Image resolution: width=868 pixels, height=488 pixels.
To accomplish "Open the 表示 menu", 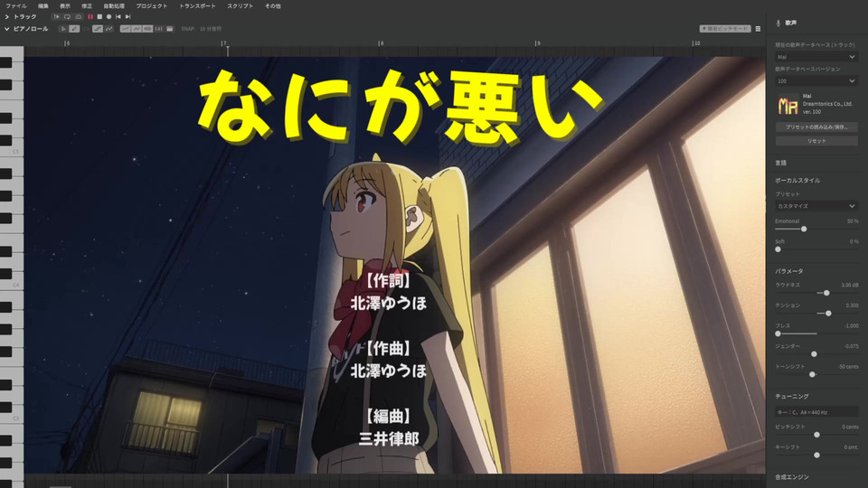I will 65,6.
